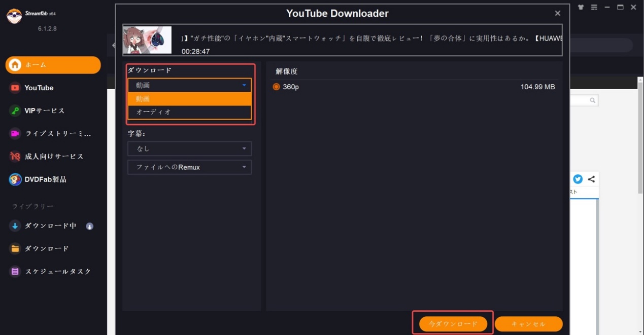Viewport: 644px width, 335px height.
Task: Click the 今ダウンロード button
Action: click(453, 324)
